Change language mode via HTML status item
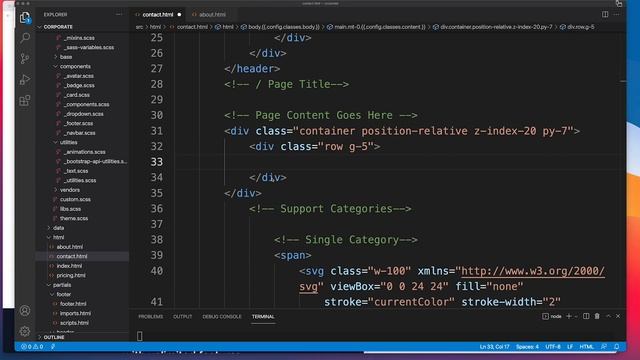 tap(587, 347)
